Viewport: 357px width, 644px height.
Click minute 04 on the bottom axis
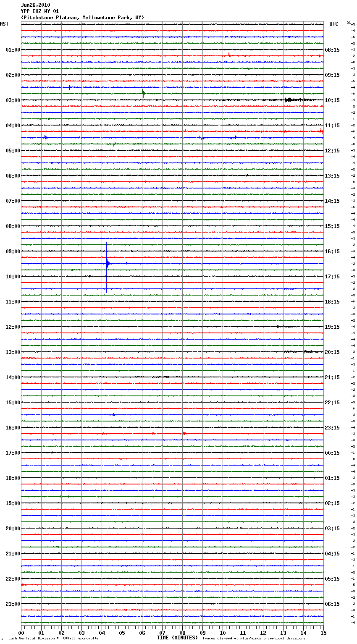tap(102, 632)
